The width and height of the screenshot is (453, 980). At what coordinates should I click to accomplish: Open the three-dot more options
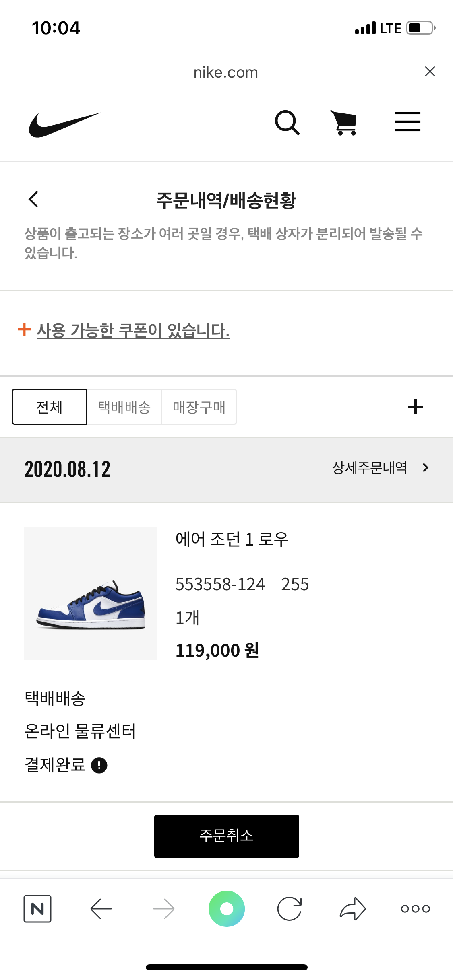click(415, 908)
